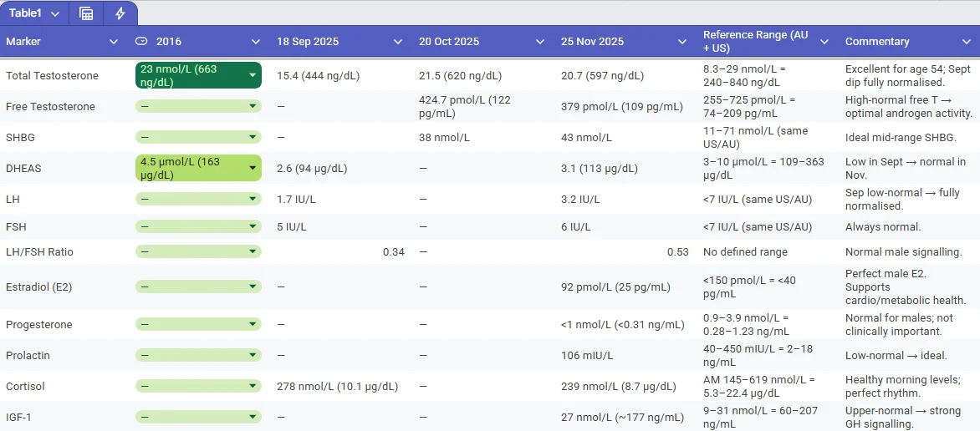This screenshot has height=431, width=980.
Task: Open the 25 Nov 2025 column filter arrow
Action: point(682,42)
